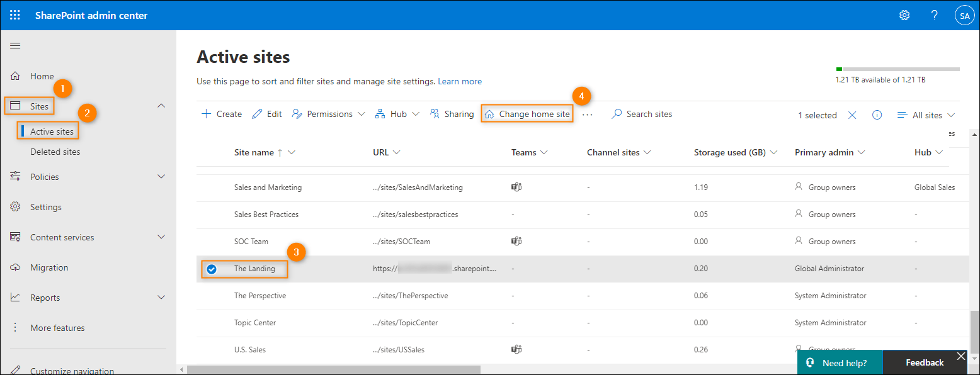Clear selection with the X icon
The image size is (980, 375).
tap(852, 115)
